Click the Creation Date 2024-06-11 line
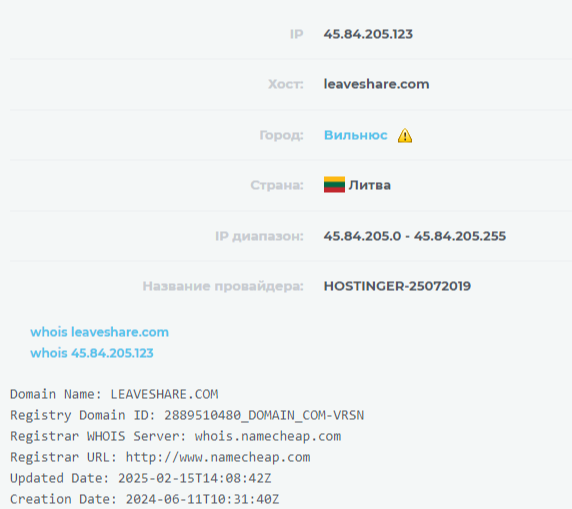This screenshot has width=572, height=509. click(x=144, y=499)
